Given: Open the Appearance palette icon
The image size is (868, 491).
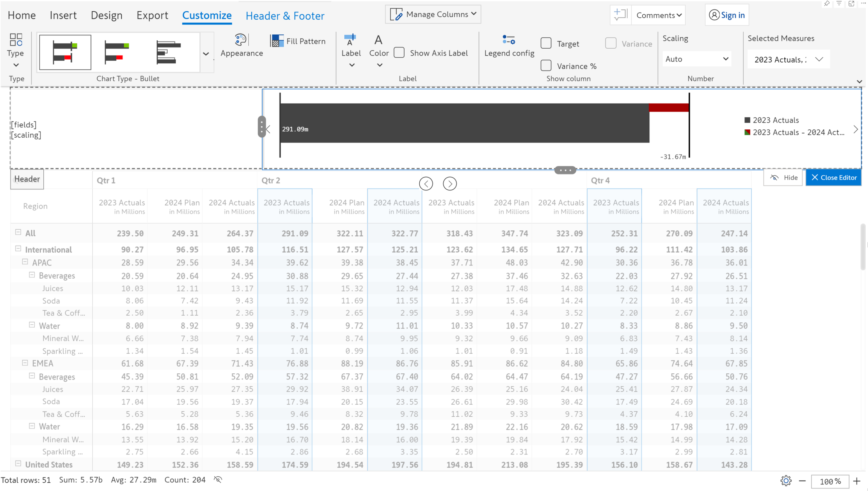Looking at the screenshot, I should tap(240, 40).
